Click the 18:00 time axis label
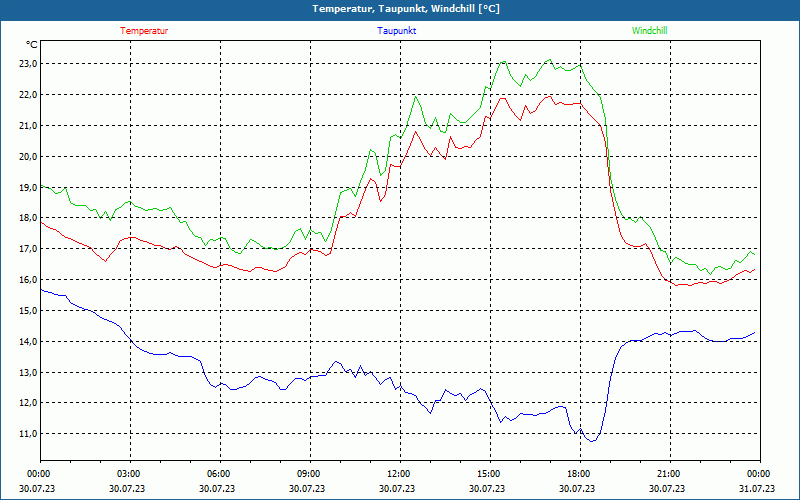Image resolution: width=800 pixels, height=500 pixels. point(578,474)
